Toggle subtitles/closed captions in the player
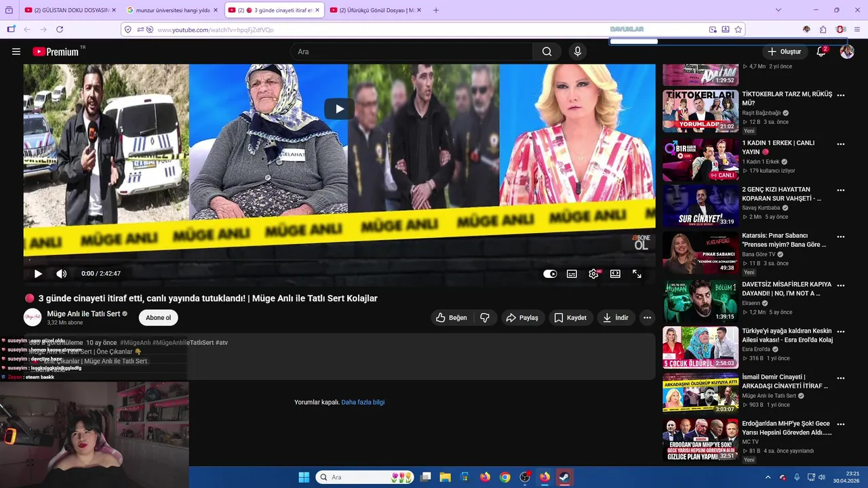The width and height of the screenshot is (868, 488). coord(572,274)
